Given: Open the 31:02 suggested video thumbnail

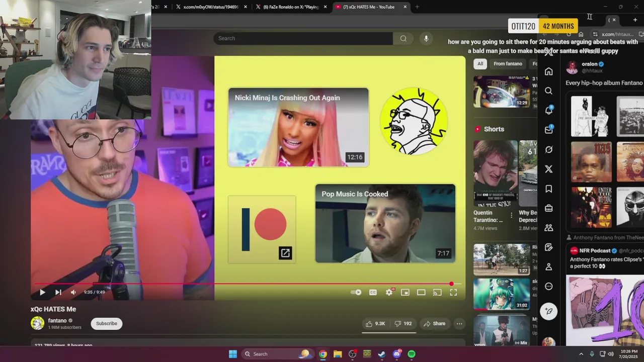Looking at the screenshot, I should pyautogui.click(x=502, y=294).
